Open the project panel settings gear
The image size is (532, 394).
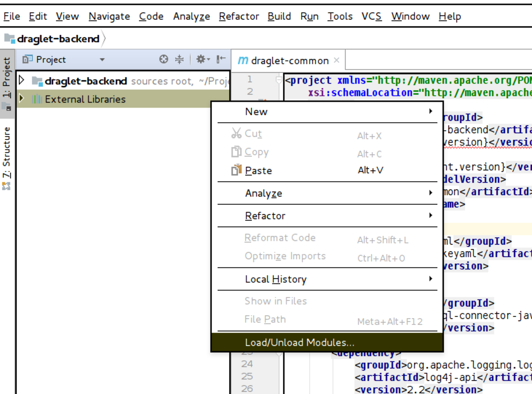(x=203, y=59)
